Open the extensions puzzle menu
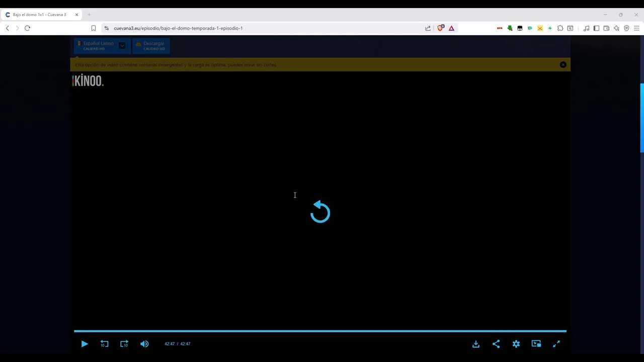The width and height of the screenshot is (644, 362). click(x=560, y=28)
